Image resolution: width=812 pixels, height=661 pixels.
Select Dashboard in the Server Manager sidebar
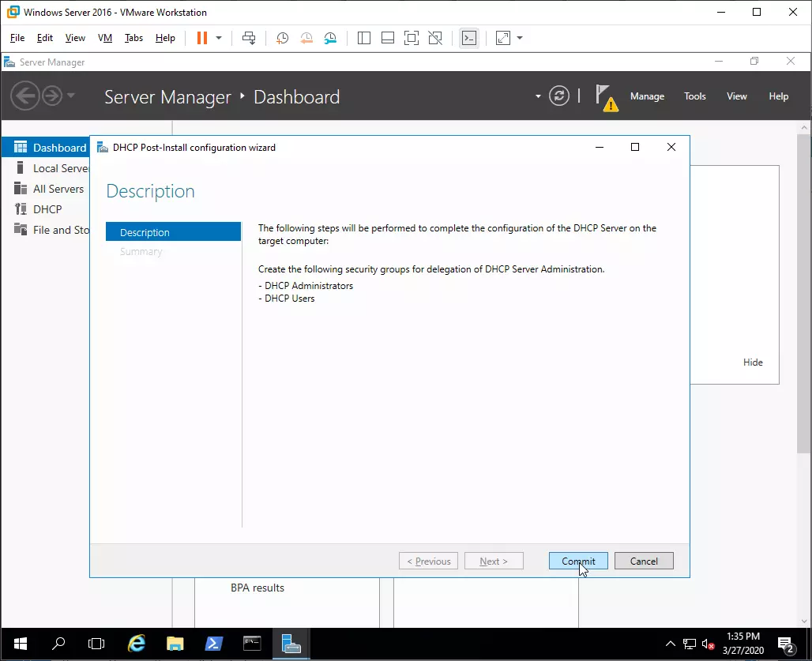click(x=46, y=148)
